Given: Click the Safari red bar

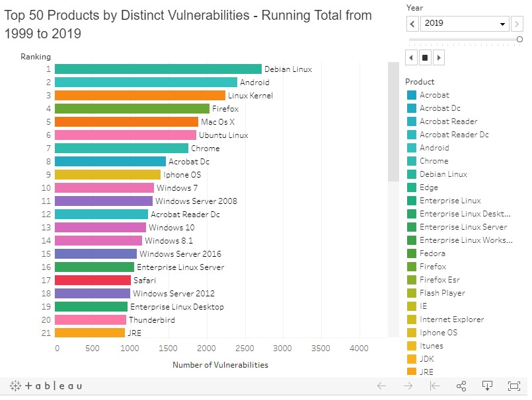Looking at the screenshot, I should click(x=93, y=281).
